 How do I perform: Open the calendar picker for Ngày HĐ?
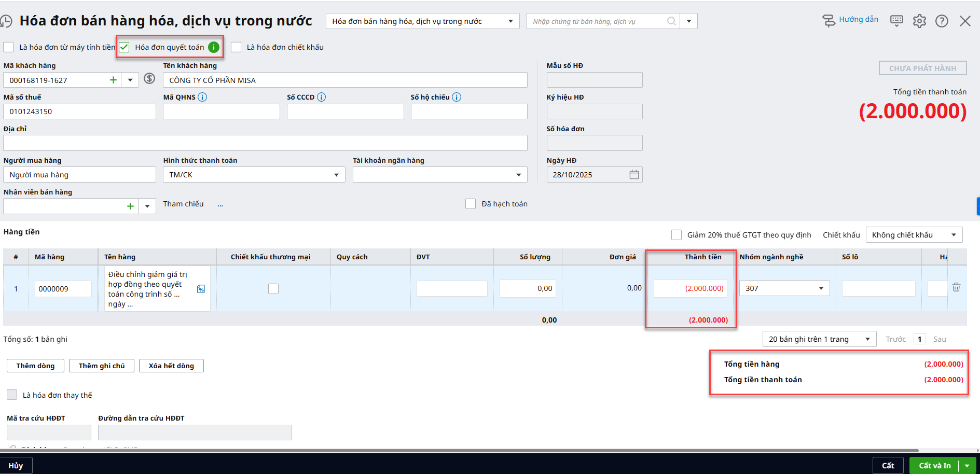tap(634, 175)
